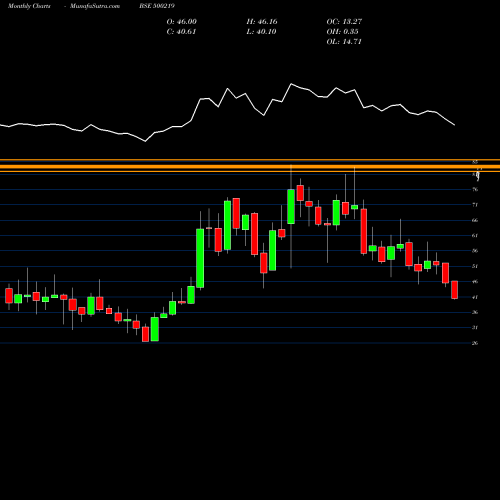
Task: Click price axis label 36
Action: tap(475, 312)
